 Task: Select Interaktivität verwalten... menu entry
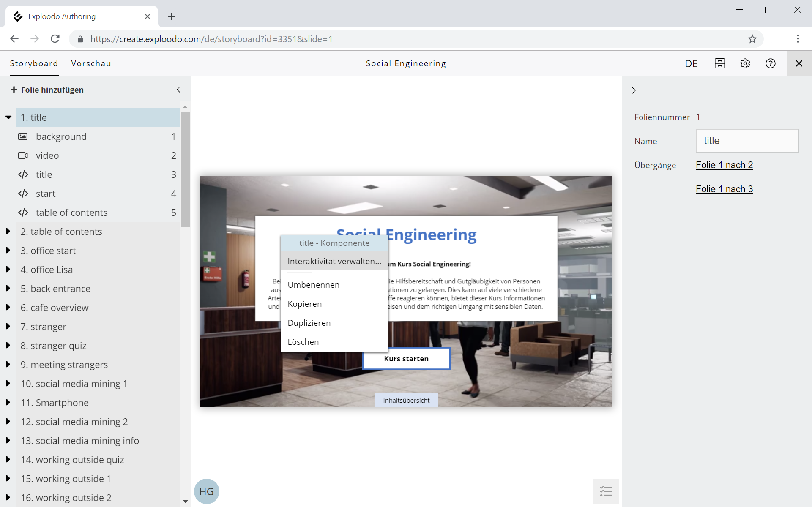[334, 261]
